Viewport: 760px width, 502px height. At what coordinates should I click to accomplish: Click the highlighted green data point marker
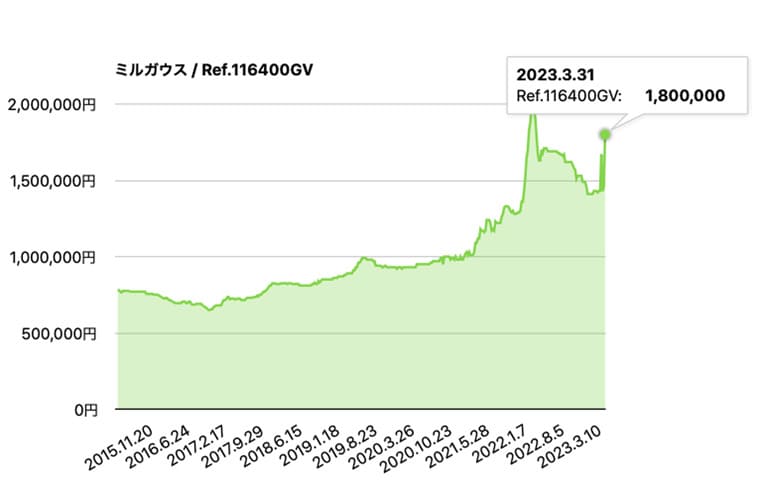605,134
